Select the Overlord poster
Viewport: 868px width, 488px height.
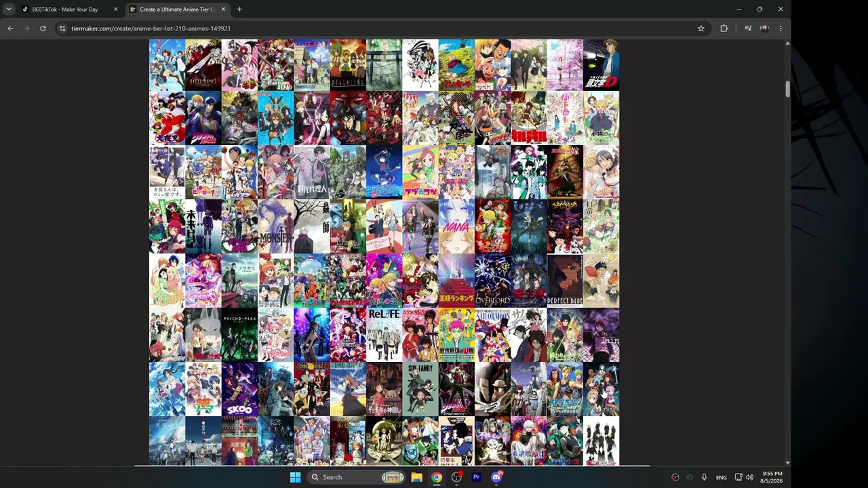[493, 281]
